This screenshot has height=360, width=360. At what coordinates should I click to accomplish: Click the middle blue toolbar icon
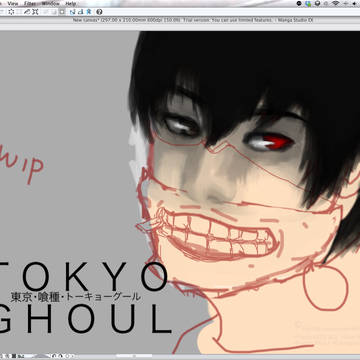[80, 12]
